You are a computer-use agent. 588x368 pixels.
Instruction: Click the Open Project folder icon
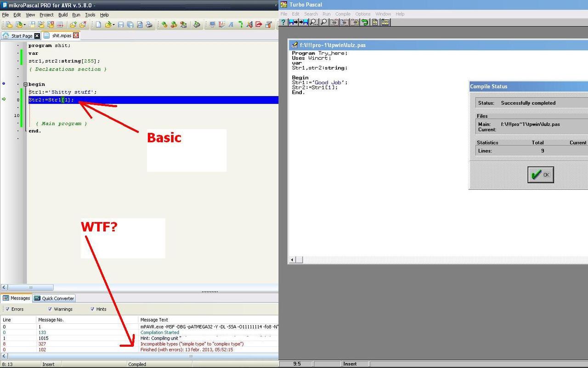coord(18,25)
